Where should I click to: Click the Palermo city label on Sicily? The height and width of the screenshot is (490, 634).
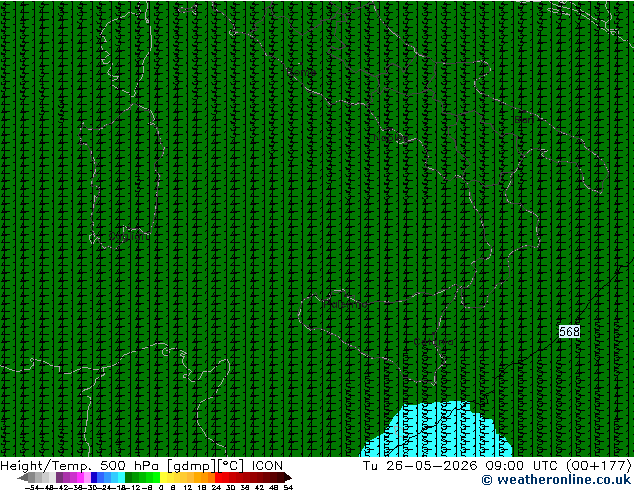(346, 304)
